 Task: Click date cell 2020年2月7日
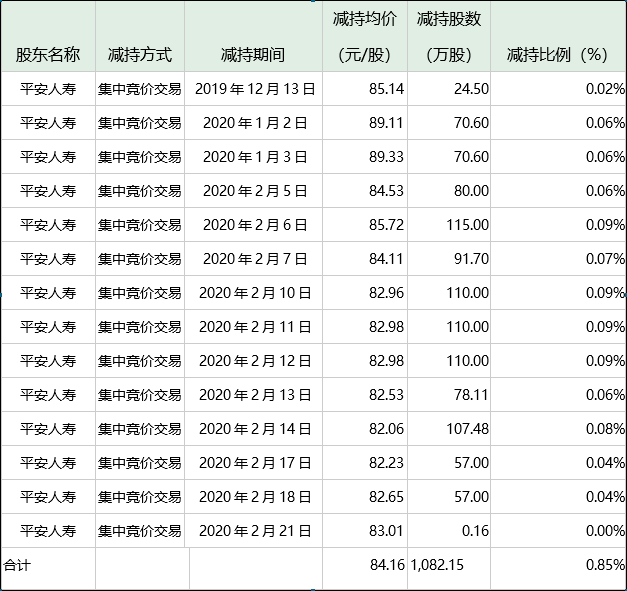(255, 259)
